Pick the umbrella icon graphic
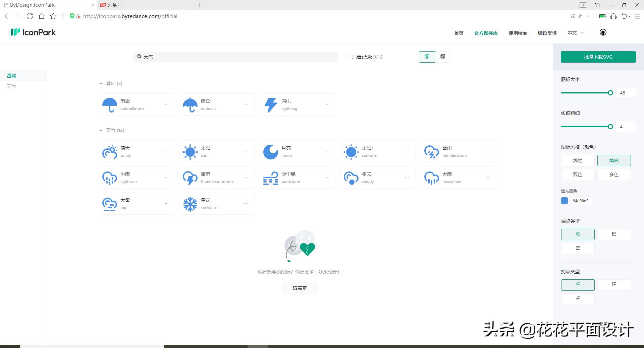Viewport: 644px width, 348px height. [190, 105]
